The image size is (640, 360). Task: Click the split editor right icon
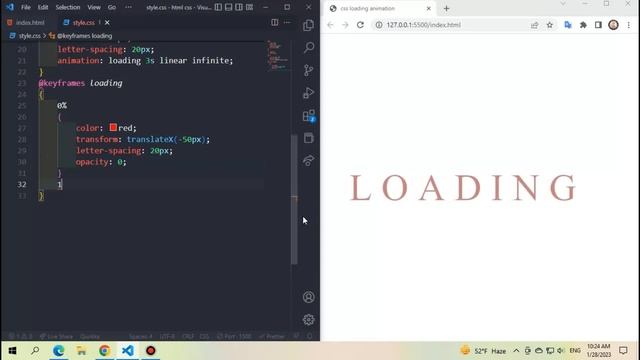click(x=275, y=22)
